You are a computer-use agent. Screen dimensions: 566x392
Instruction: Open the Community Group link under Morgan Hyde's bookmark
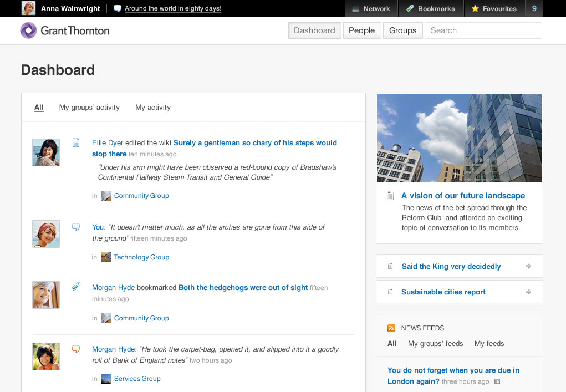click(141, 318)
